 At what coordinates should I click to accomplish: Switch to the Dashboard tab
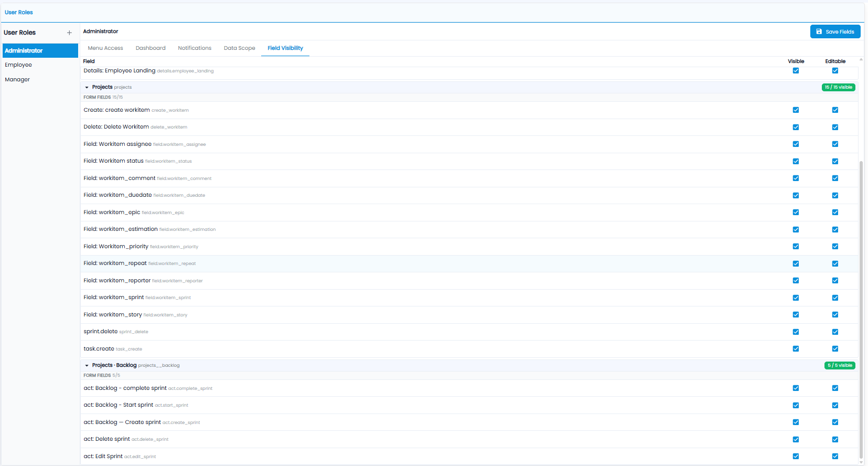pyautogui.click(x=151, y=48)
